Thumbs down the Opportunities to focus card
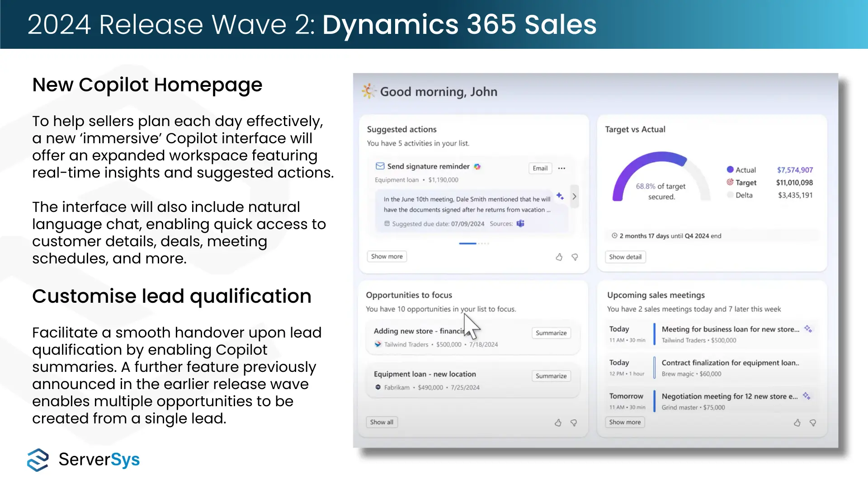This screenshot has width=868, height=488. pyautogui.click(x=574, y=423)
